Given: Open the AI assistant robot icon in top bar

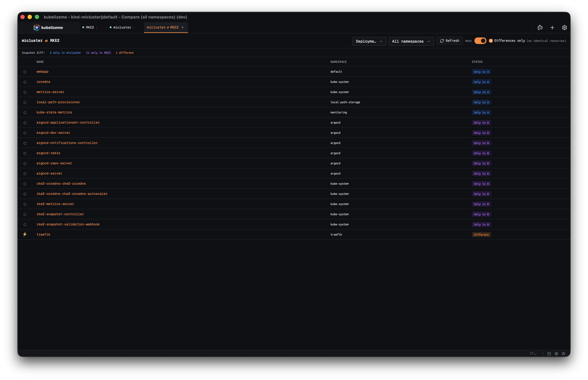Looking at the screenshot, I should (540, 27).
